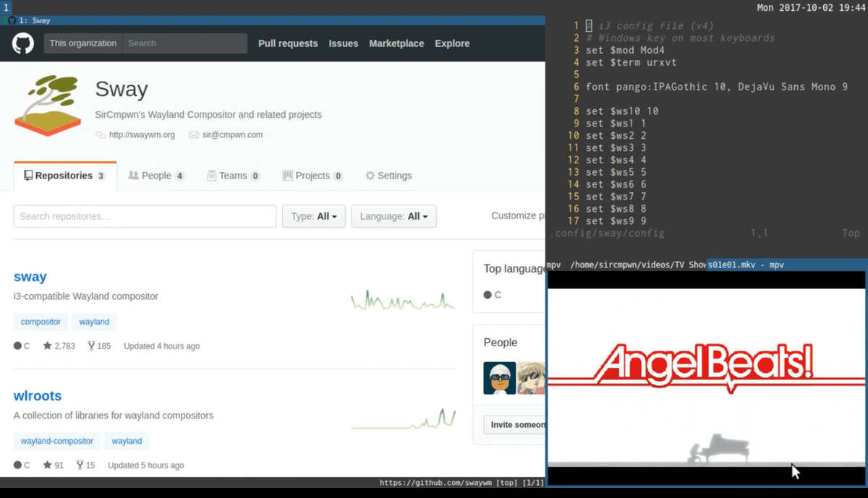Click the GitHub Octocat logo

pyautogui.click(x=23, y=43)
